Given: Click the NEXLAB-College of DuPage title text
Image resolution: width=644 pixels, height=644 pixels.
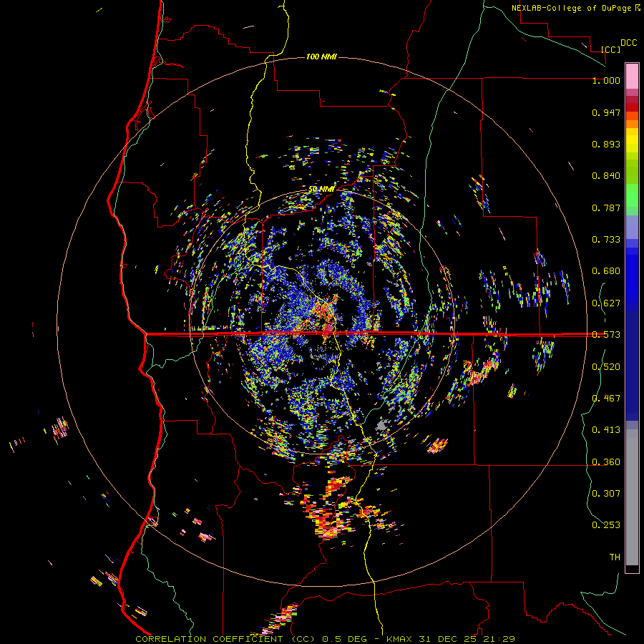Looking at the screenshot, I should coord(576,8).
